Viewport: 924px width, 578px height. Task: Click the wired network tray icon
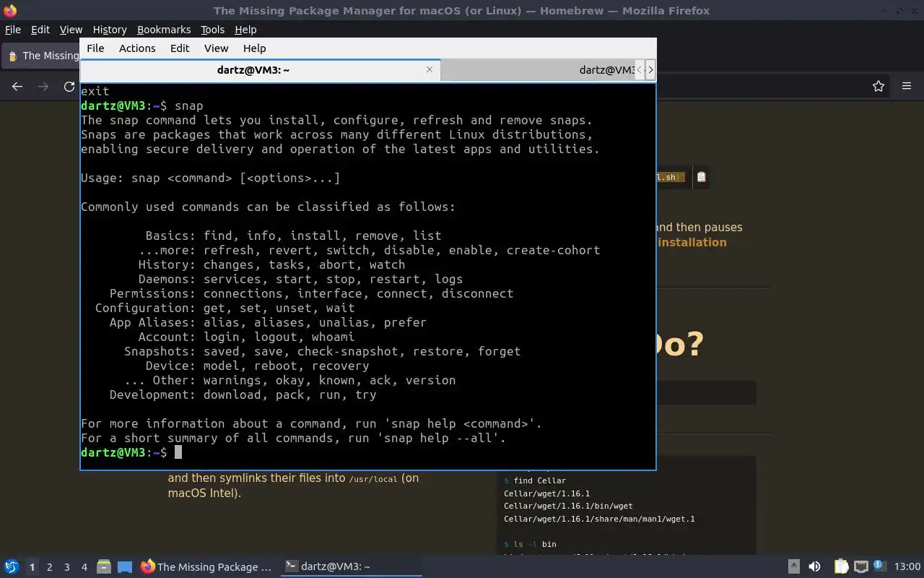860,566
